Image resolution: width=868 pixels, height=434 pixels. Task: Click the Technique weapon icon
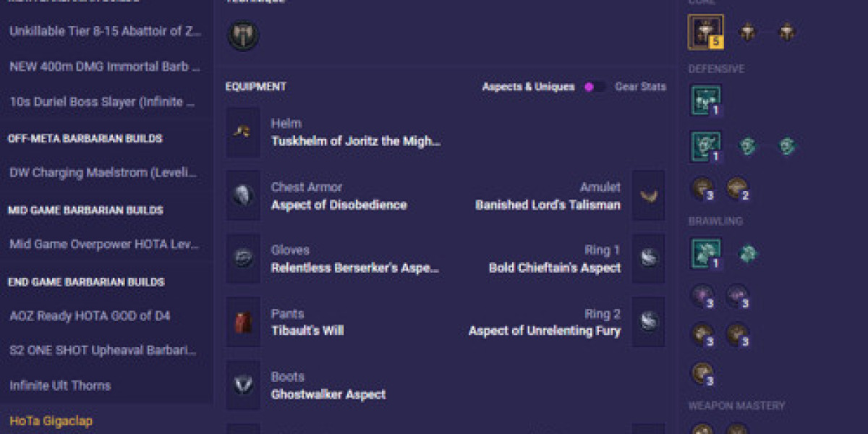[243, 35]
